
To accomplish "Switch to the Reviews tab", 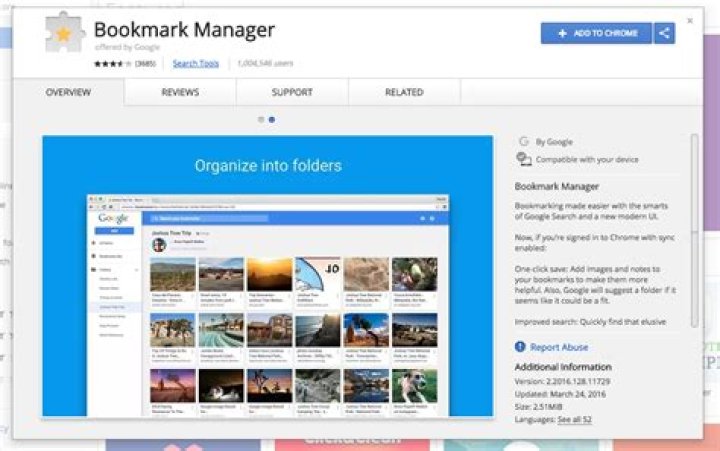I will (x=180, y=92).
